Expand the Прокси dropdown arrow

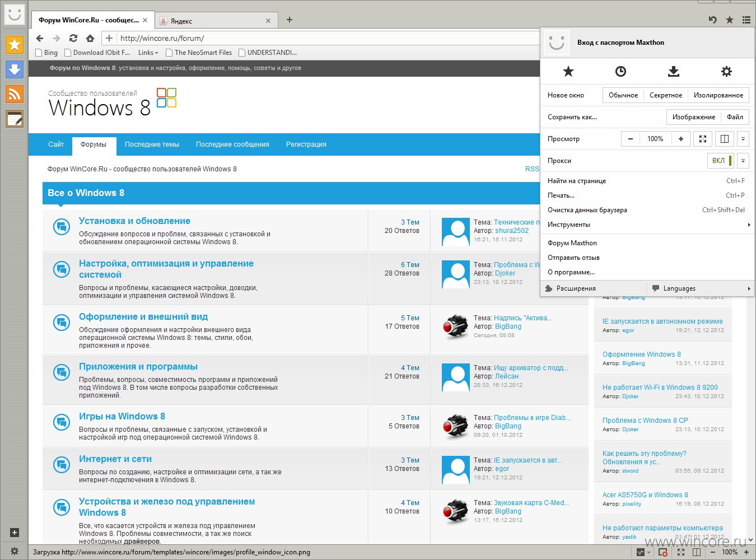click(743, 161)
